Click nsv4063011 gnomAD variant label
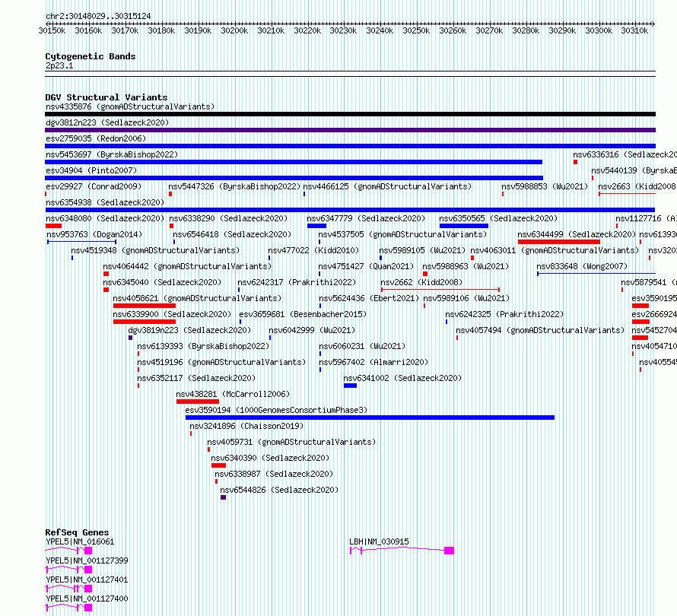677x616 pixels. pos(555,250)
